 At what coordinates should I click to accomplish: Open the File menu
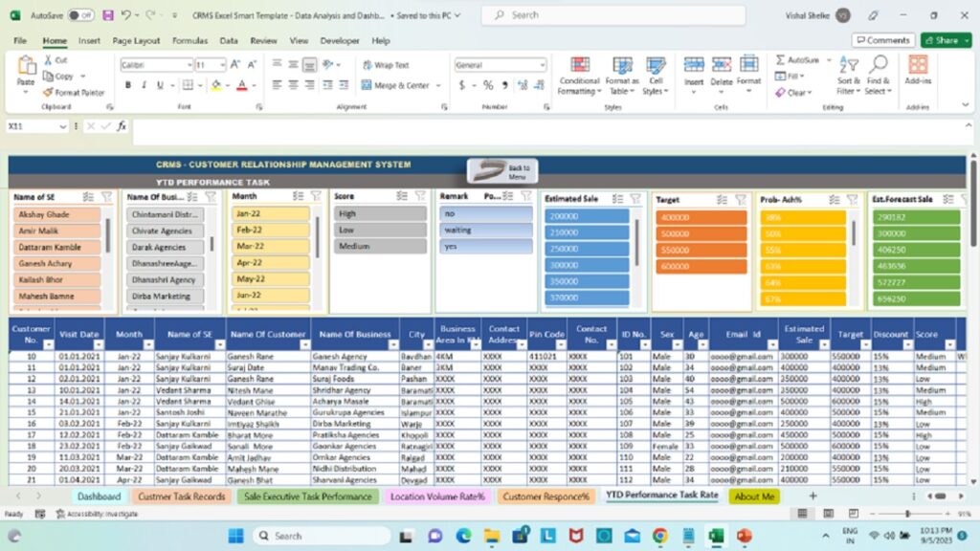(x=20, y=40)
